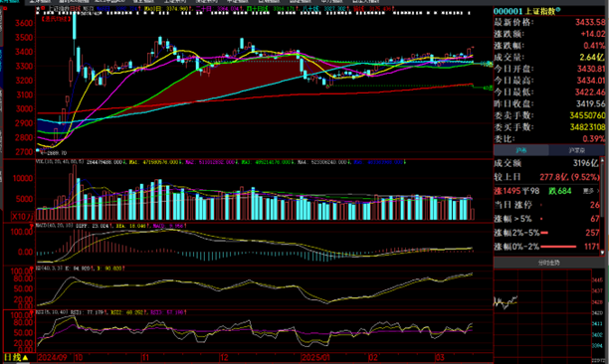Select the 2024/09 date marker on timeline
Viewport: 609px width, 364px height.
(x=52, y=357)
